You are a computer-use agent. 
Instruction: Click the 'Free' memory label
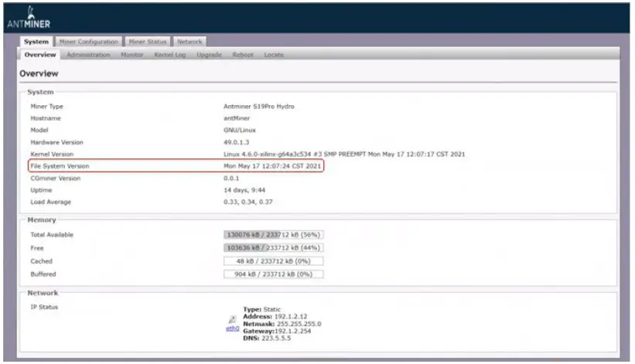(x=37, y=248)
